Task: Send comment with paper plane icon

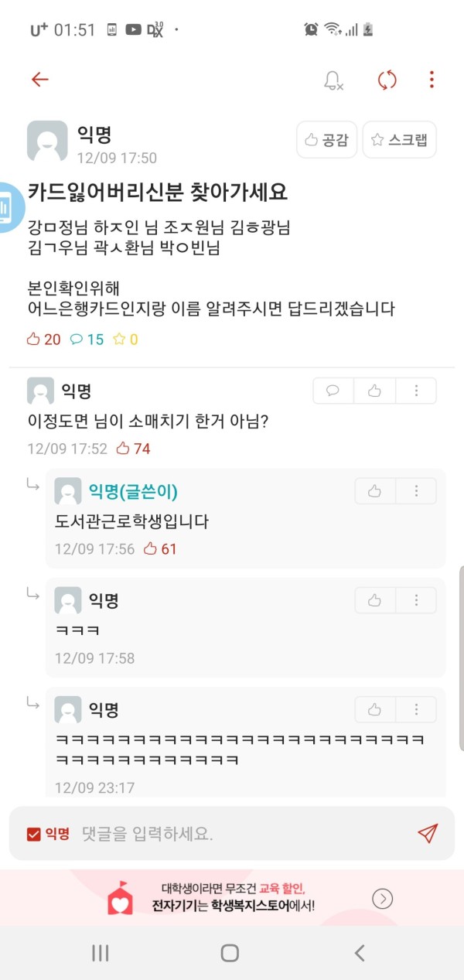Action: click(427, 833)
